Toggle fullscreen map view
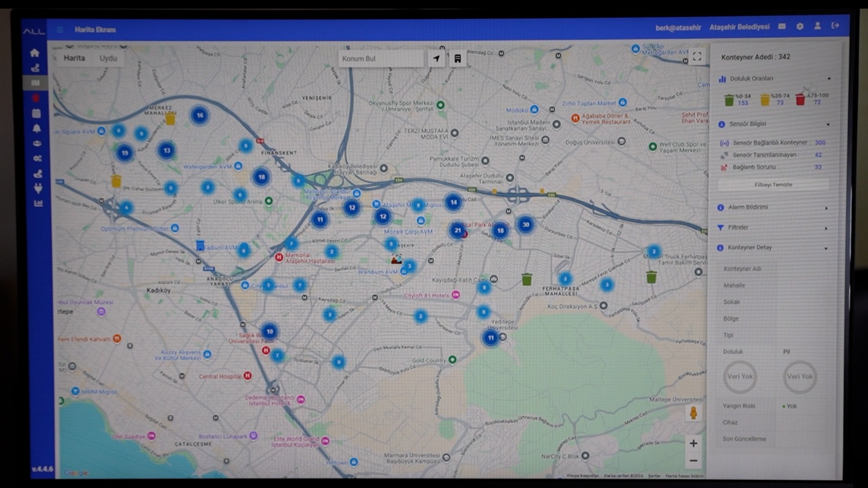This screenshot has height=488, width=868. (x=697, y=56)
